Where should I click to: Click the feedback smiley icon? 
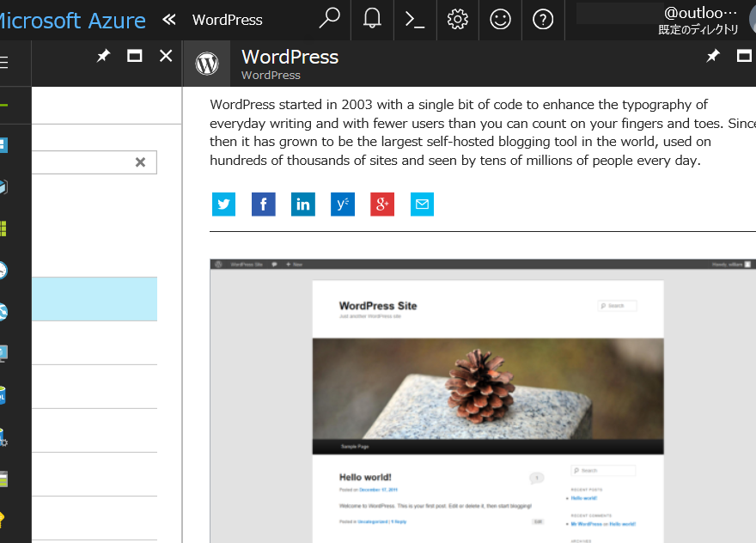[501, 19]
